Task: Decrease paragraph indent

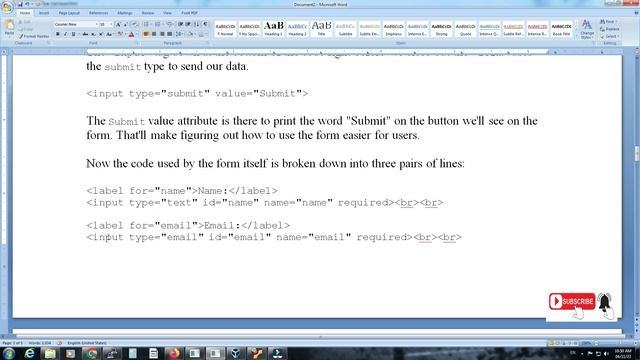Action: [180, 24]
